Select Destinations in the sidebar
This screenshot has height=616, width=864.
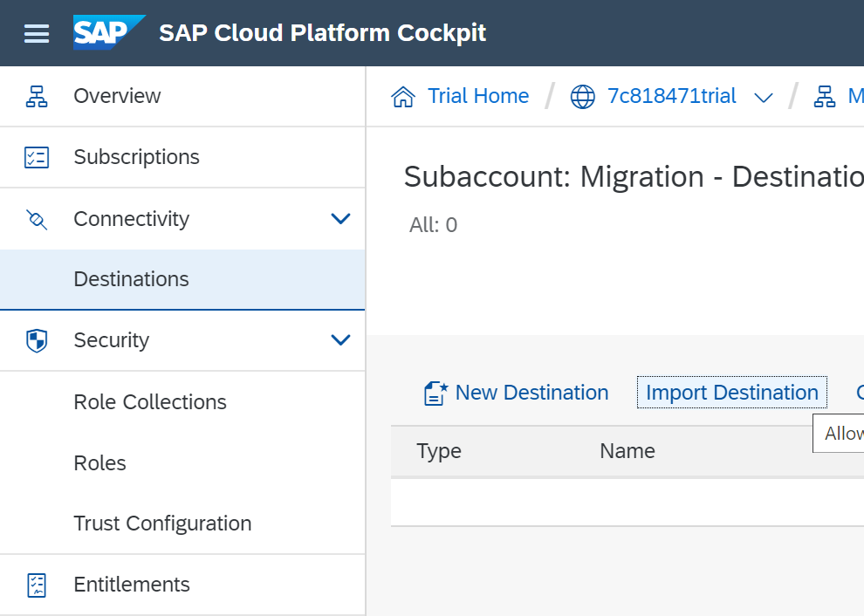182,279
